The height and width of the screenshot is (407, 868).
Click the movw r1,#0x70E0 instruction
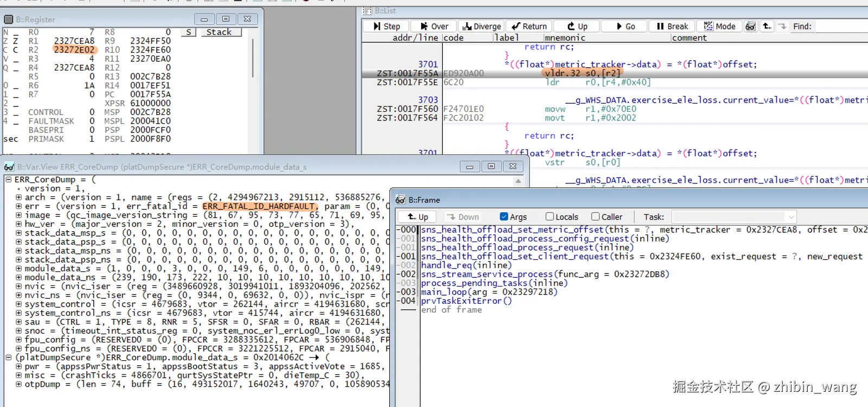point(591,109)
